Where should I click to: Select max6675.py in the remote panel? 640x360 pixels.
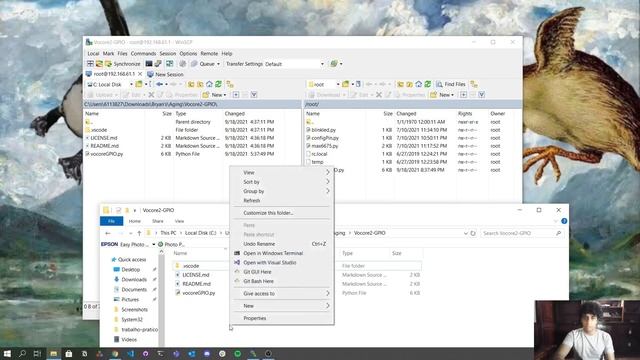[x=324, y=146]
